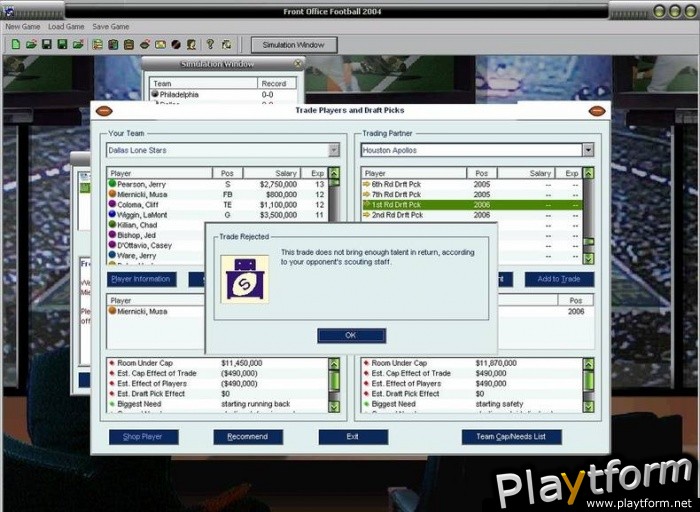Click the Player Information button
The image size is (700, 512).
[x=142, y=279]
